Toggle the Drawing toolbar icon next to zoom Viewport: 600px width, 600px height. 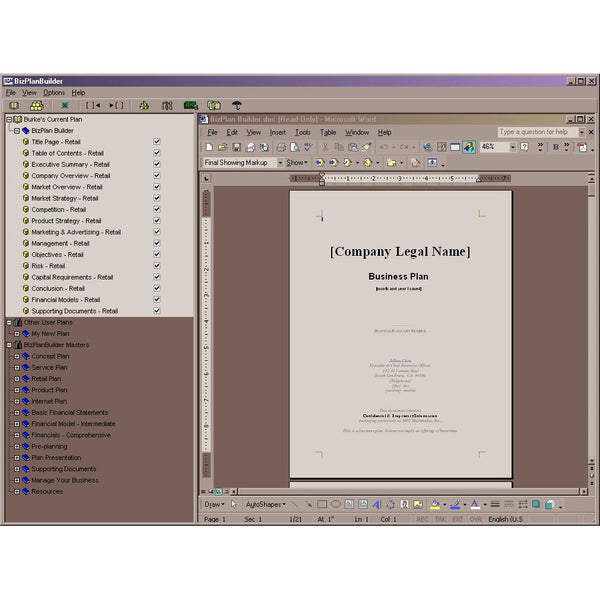pos(469,147)
